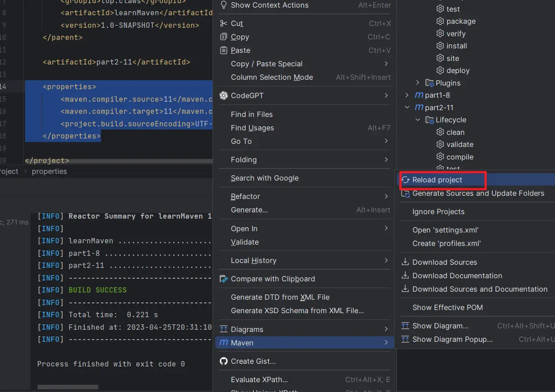Click the CodeGPT logo icon
Screen dimensions: 555x392
pos(224,95)
